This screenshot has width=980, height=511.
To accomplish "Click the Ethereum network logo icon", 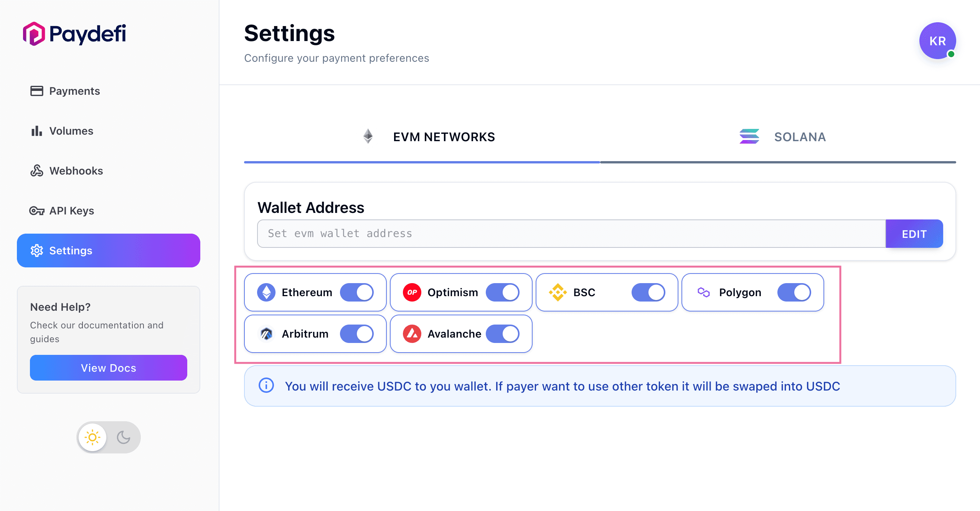I will [266, 292].
